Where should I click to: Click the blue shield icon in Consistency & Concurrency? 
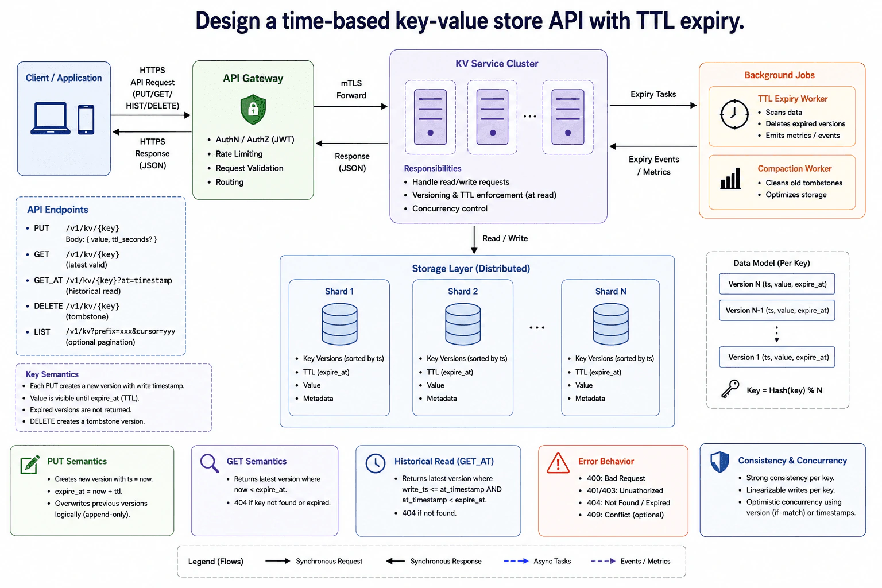(x=719, y=462)
